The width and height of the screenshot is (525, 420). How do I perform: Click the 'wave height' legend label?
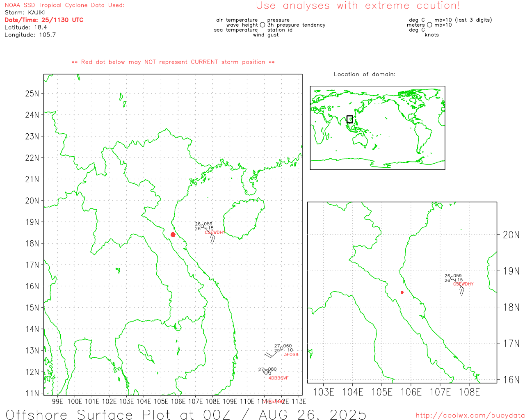click(242, 25)
